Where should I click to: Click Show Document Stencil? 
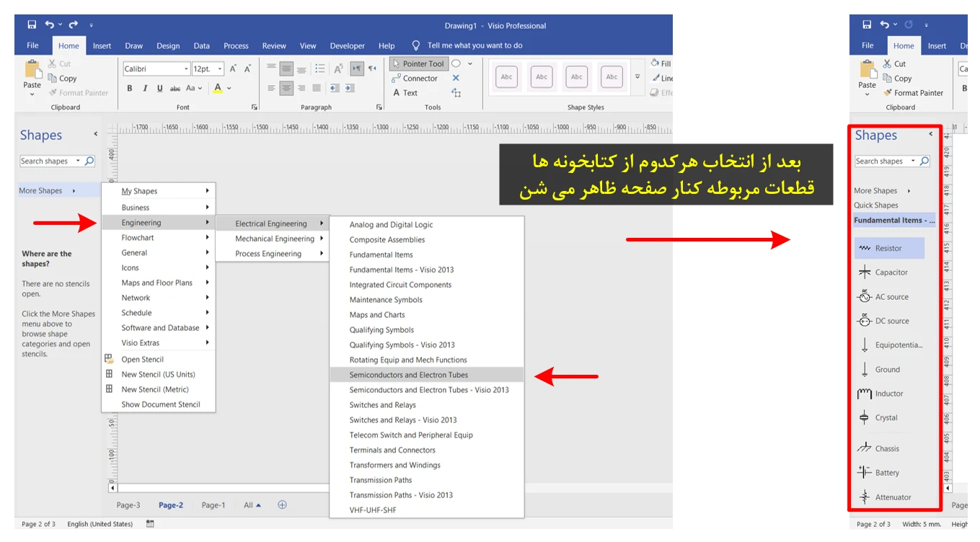point(161,404)
